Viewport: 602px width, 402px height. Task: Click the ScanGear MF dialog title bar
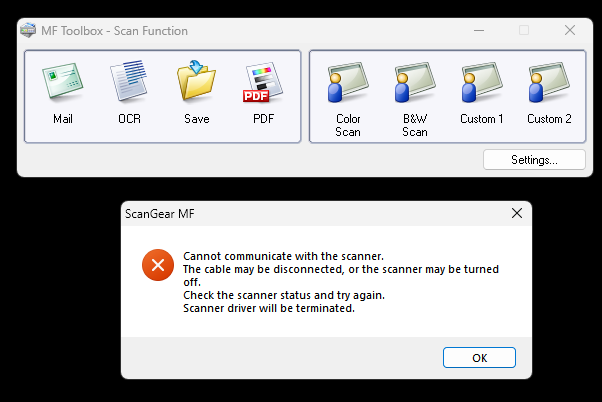(x=300, y=213)
